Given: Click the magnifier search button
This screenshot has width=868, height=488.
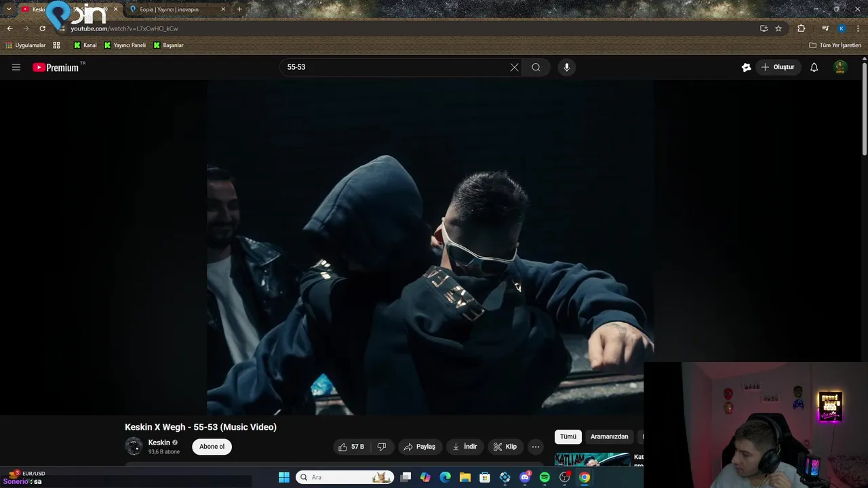Looking at the screenshot, I should [x=536, y=67].
